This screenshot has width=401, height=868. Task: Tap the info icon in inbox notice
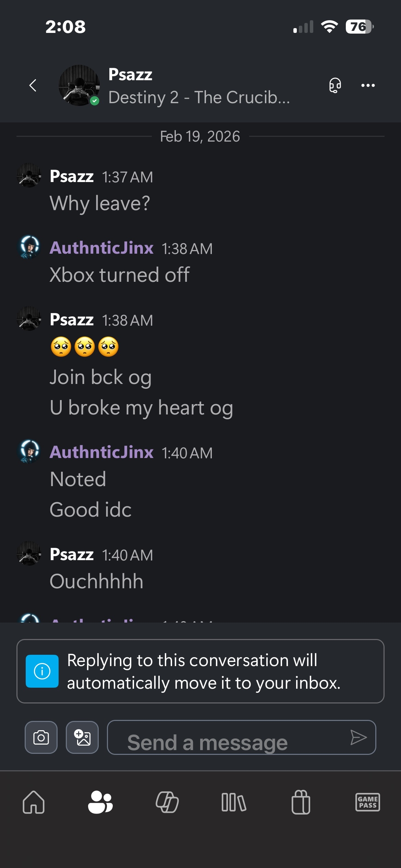click(42, 671)
